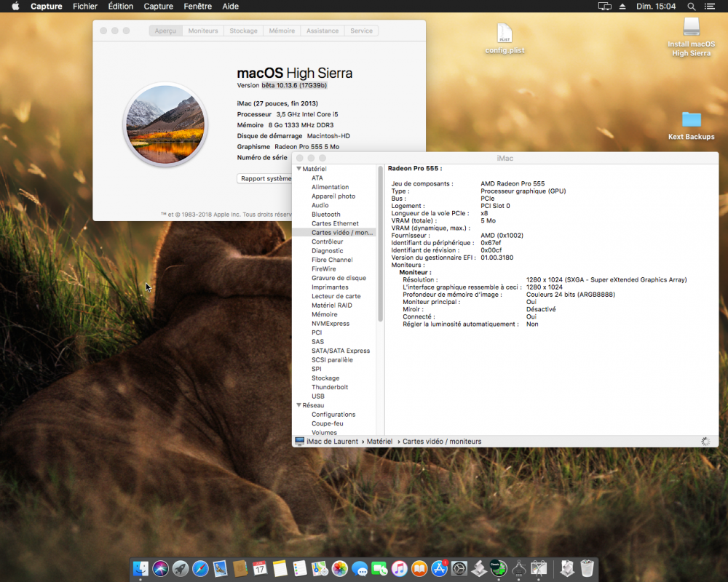Screen dimensions: 728x582
Task: Click device identifier value 0x67ef
Action: (x=491, y=243)
